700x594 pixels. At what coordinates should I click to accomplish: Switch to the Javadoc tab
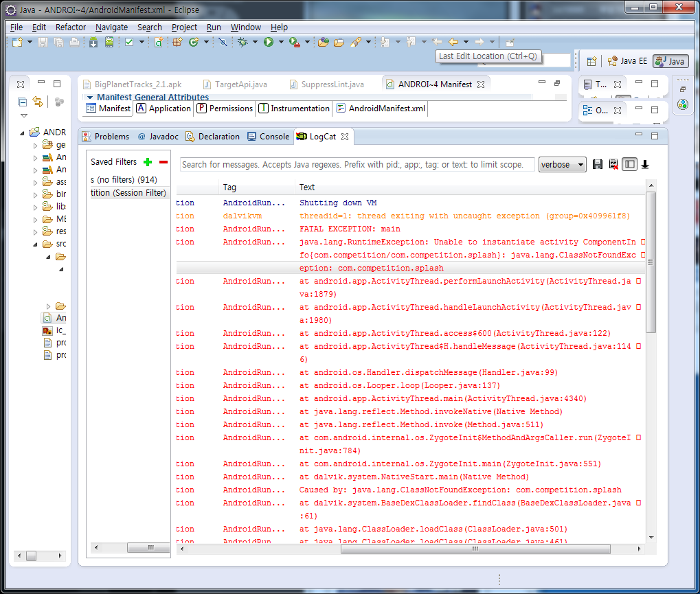coord(158,137)
